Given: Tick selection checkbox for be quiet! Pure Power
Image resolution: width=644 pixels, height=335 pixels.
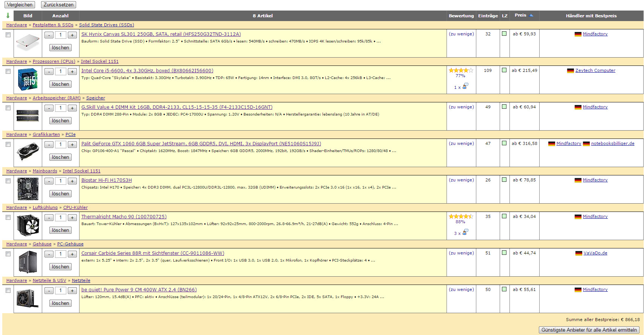Looking at the screenshot, I should pyautogui.click(x=8, y=290).
